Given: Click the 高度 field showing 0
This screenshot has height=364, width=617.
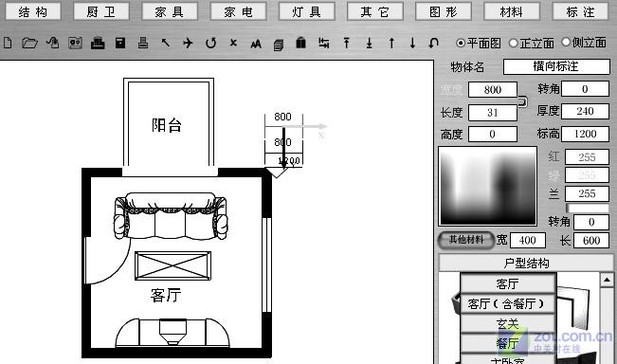Looking at the screenshot, I should pos(492,135).
